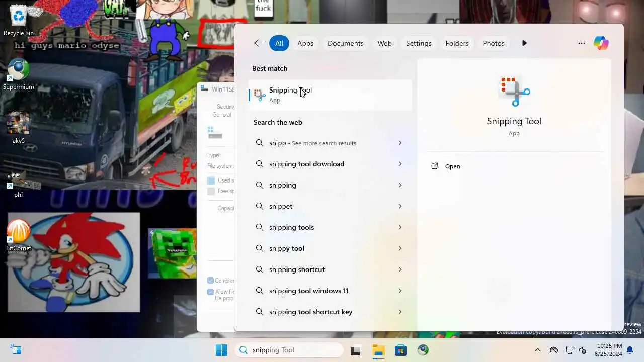Open Supermium browser from taskbar
The height and width of the screenshot is (362, 644).
(423, 350)
